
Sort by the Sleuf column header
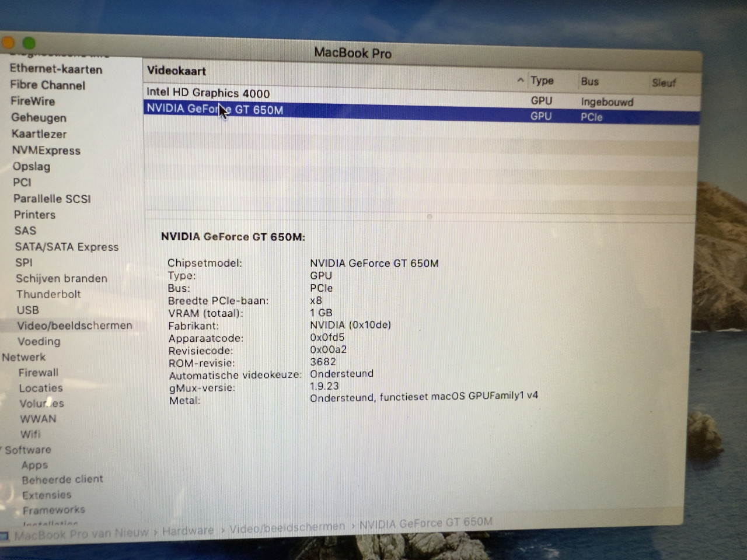[664, 83]
